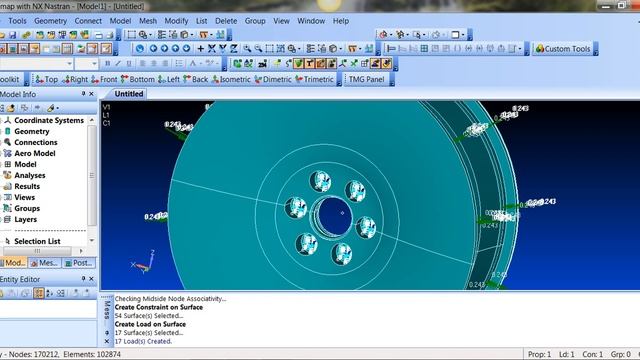The width and height of the screenshot is (640, 360).
Task: Click the Save model floppy icon
Action: pyautogui.click(x=13, y=35)
